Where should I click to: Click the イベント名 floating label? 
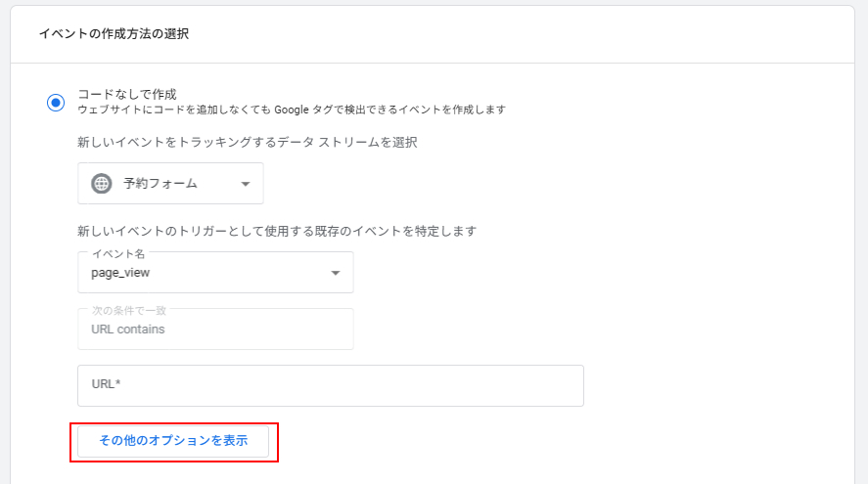[x=118, y=253]
